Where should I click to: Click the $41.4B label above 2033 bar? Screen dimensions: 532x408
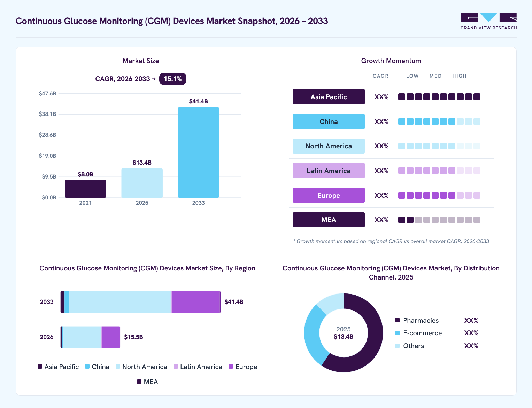coord(199,101)
